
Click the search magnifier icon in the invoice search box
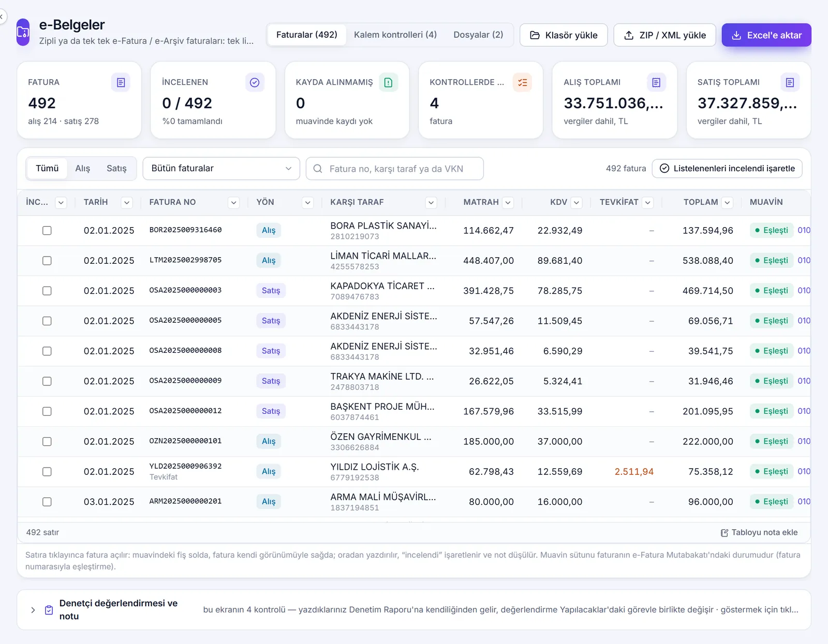point(318,169)
